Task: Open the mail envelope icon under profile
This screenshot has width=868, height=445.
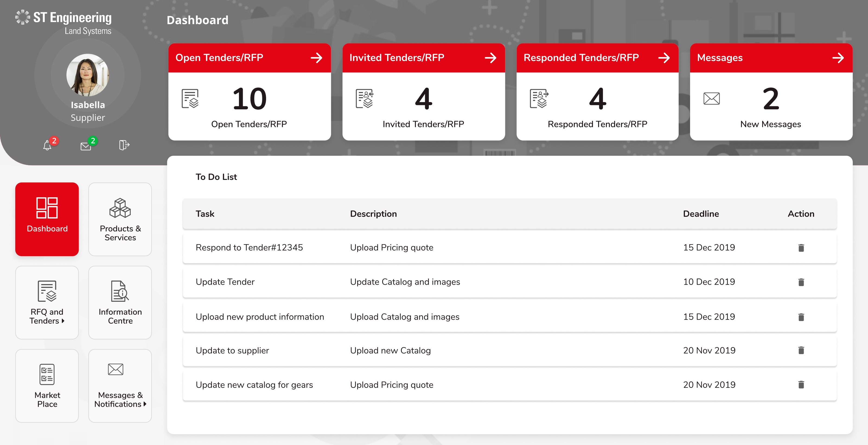Action: [x=86, y=146]
